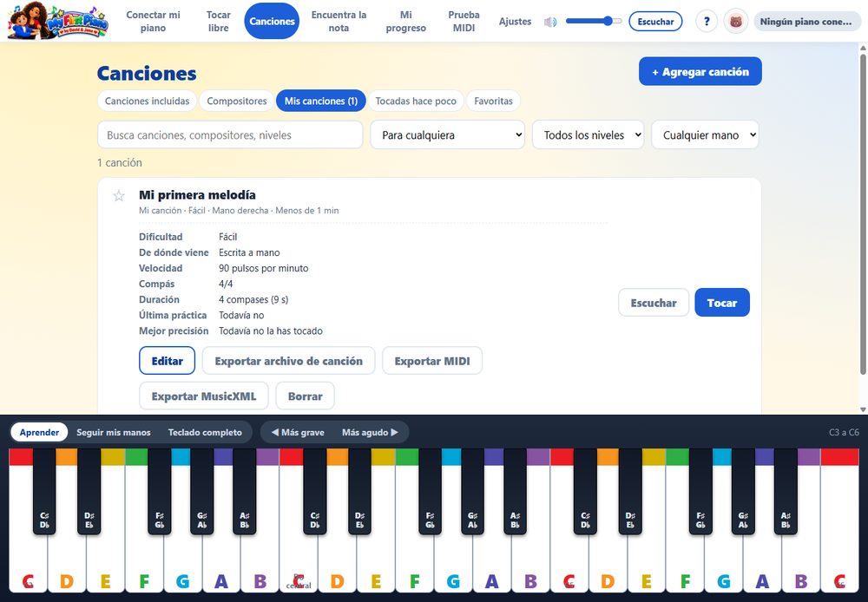Adjust the volume slider
The image size is (868, 602).
click(594, 21)
